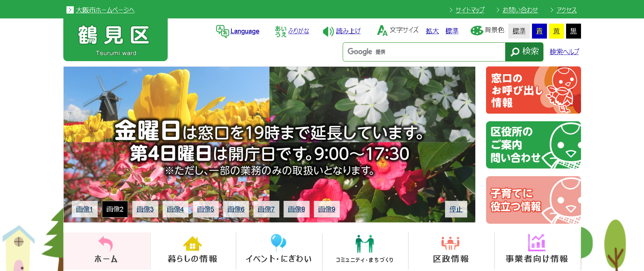Open the 区政情報 menu tab
Viewport: 644px width, 271px height.
coord(451,251)
